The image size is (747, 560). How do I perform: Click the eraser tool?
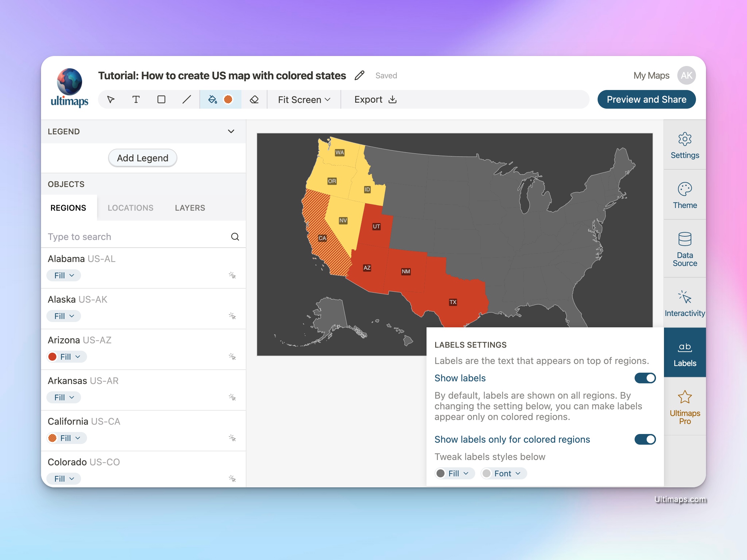pos(253,99)
